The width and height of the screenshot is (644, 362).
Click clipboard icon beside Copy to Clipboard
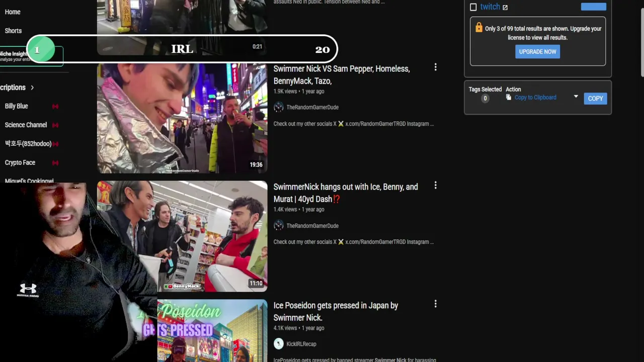tap(509, 98)
